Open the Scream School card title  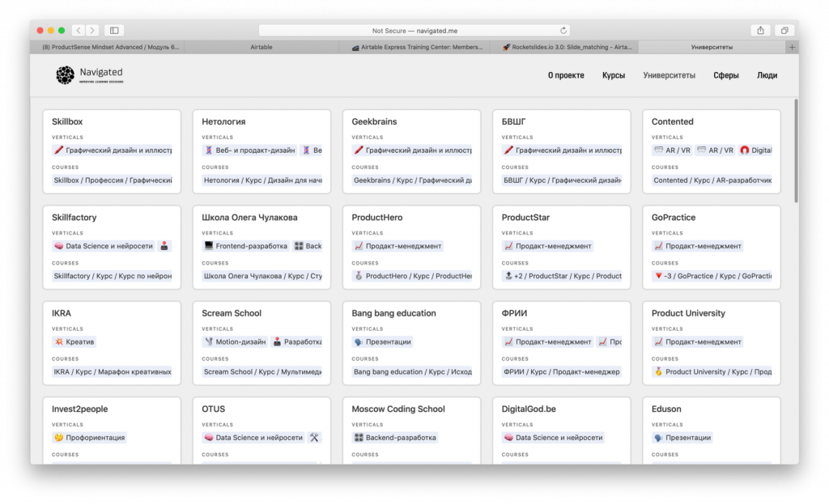click(x=232, y=313)
